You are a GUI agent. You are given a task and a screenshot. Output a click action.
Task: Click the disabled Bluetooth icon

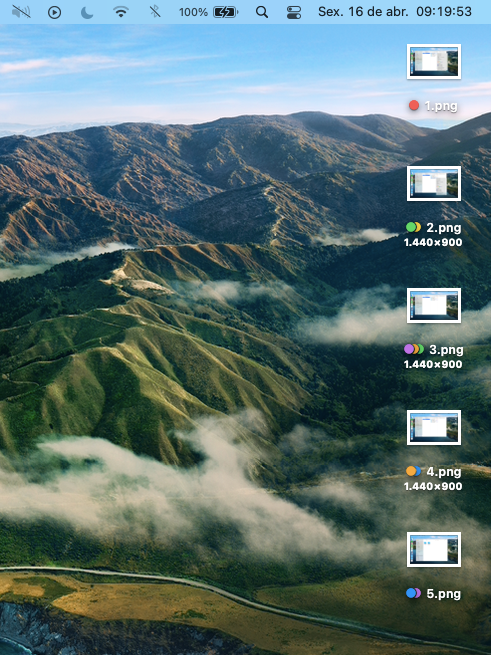(155, 12)
